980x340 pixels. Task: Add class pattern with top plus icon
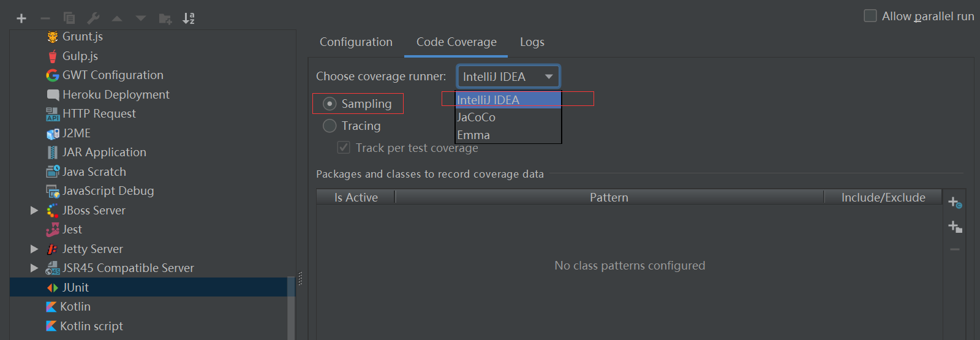click(x=955, y=202)
